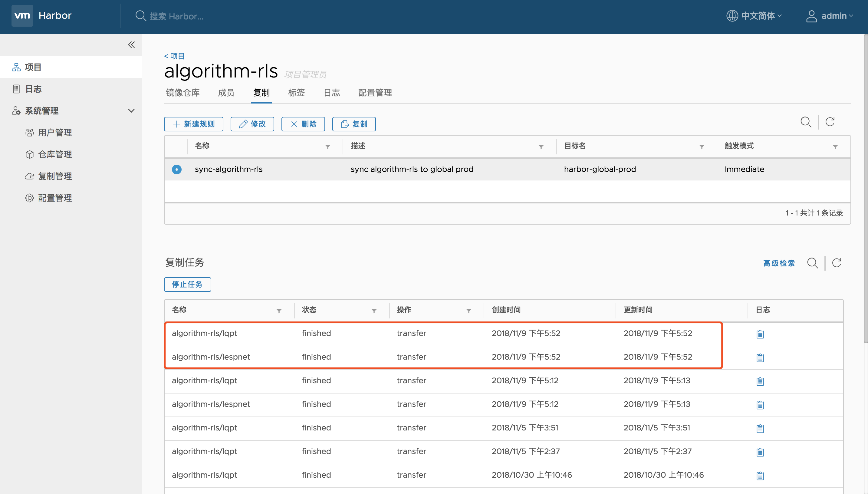The width and height of the screenshot is (868, 494).
Task: Click the 新建规则 button
Action: pos(194,124)
